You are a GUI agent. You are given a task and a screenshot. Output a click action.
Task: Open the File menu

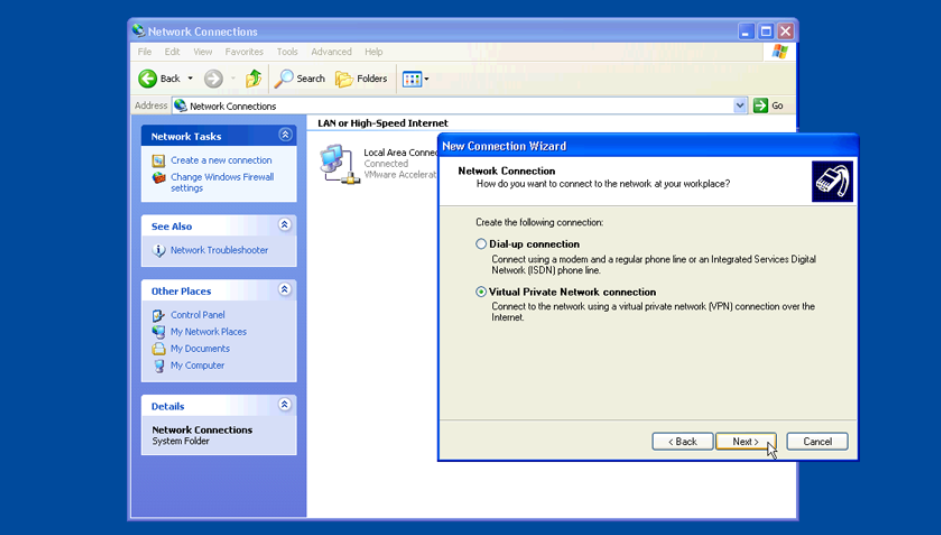coord(145,52)
